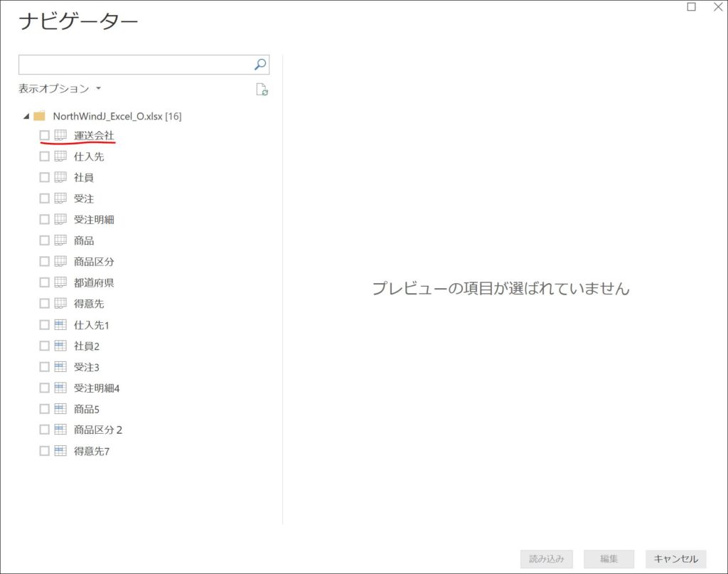The width and height of the screenshot is (728, 574).
Task: Tick the 商品区分 2 table checkbox
Action: click(45, 430)
